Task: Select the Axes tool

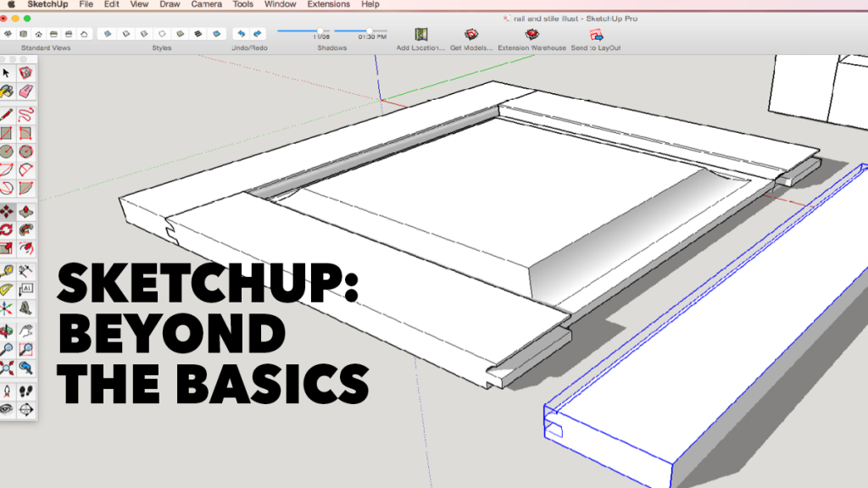Action: pyautogui.click(x=7, y=308)
